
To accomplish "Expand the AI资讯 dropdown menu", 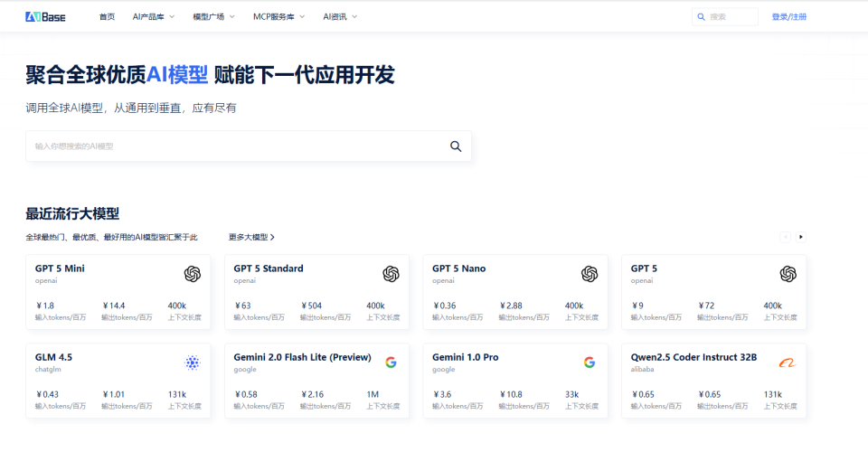I will click(x=340, y=17).
